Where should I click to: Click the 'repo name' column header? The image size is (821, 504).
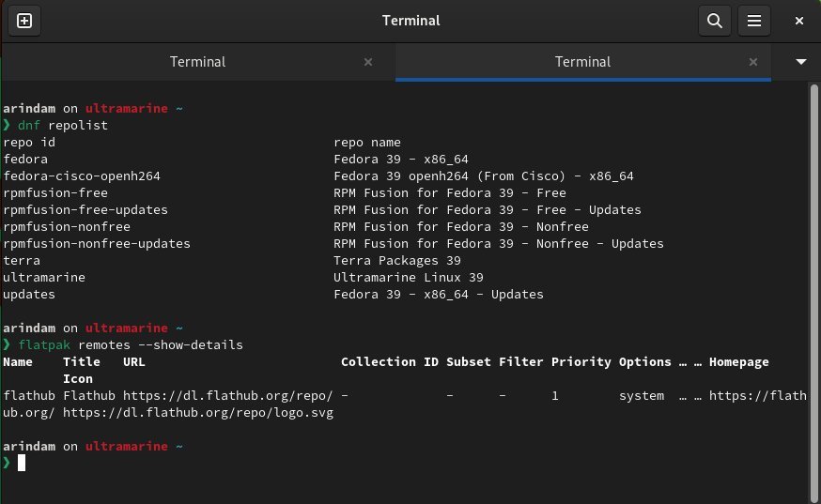367,142
